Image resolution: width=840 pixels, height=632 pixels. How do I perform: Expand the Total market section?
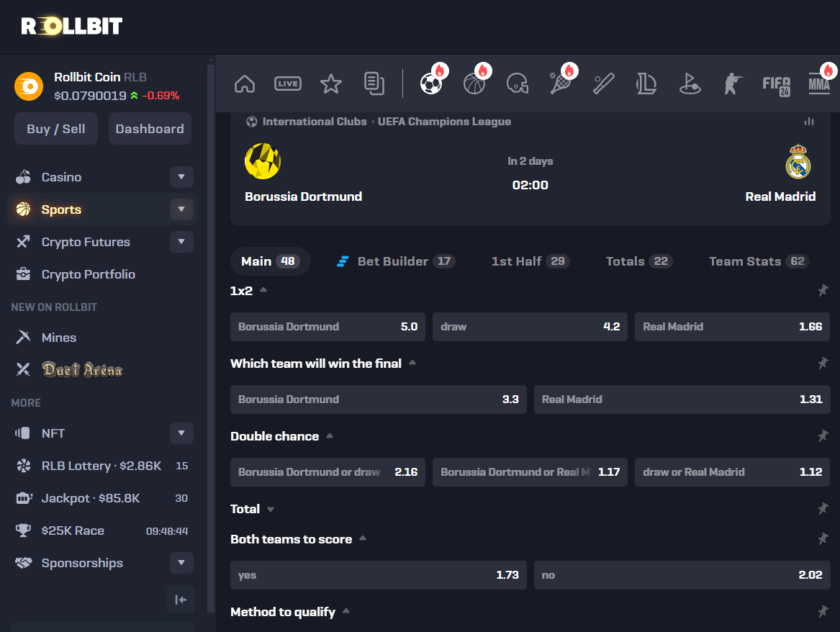pyautogui.click(x=271, y=510)
